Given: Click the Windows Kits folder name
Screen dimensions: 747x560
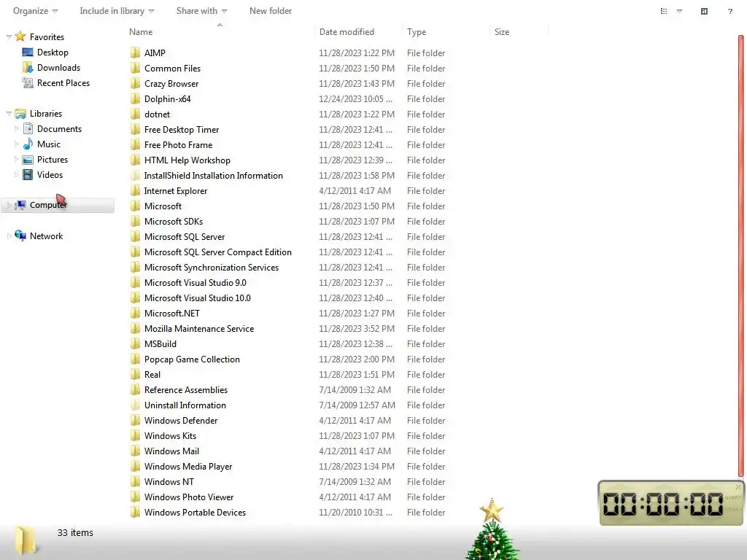Looking at the screenshot, I should 170,435.
